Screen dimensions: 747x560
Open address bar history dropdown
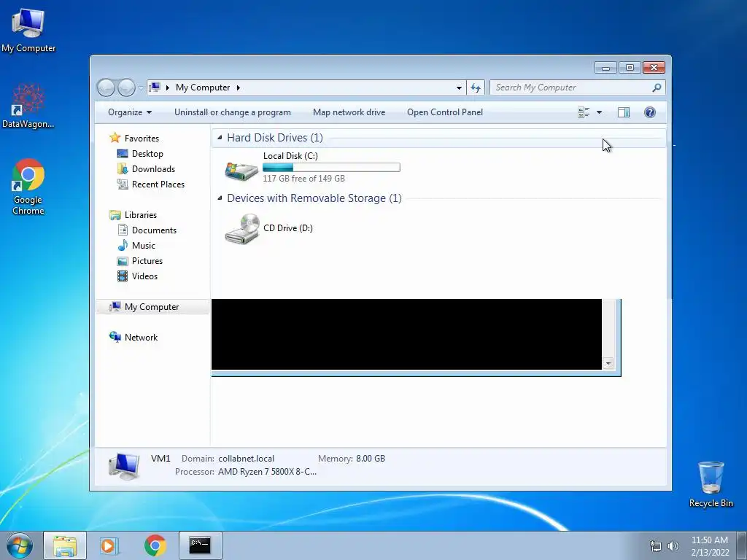click(460, 87)
